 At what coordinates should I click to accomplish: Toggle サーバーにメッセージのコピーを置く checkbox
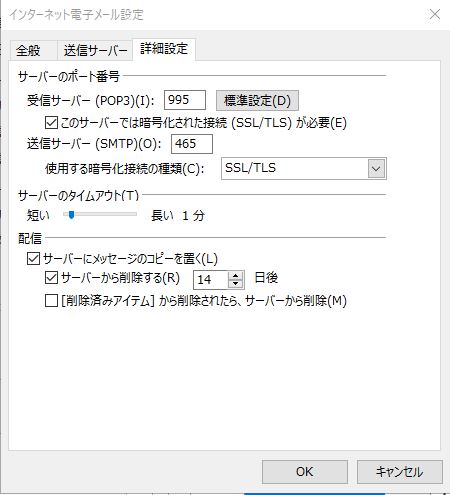pyautogui.click(x=33, y=258)
